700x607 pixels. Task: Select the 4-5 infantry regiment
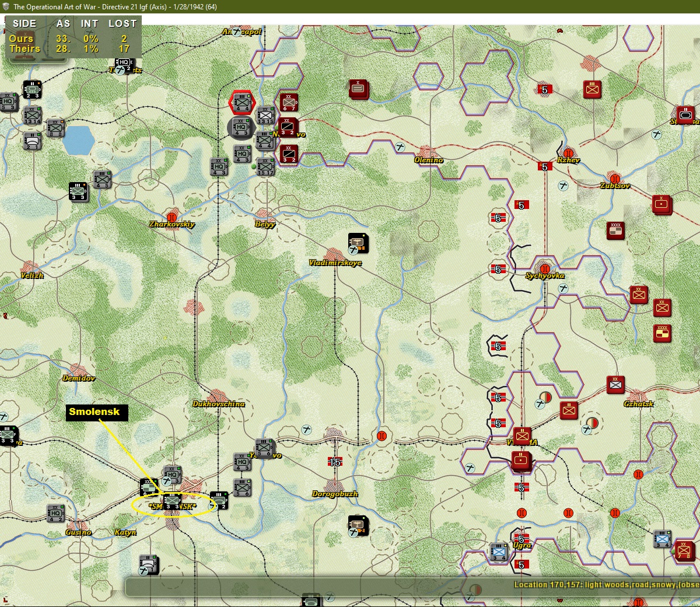102,179
